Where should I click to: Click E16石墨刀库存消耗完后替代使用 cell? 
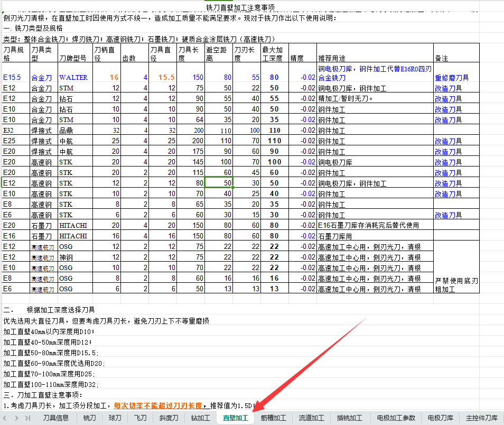click(375, 225)
